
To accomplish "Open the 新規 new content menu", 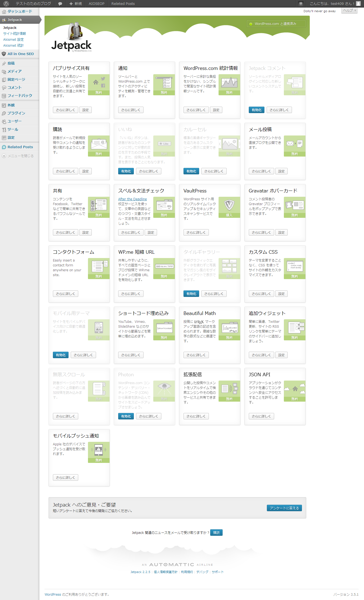I will click(76, 4).
